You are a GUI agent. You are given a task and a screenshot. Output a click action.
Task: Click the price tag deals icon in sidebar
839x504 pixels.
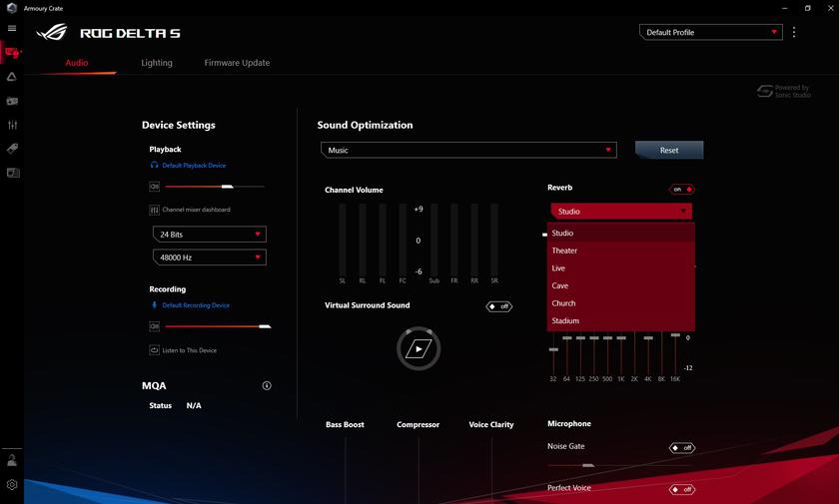pos(12,149)
